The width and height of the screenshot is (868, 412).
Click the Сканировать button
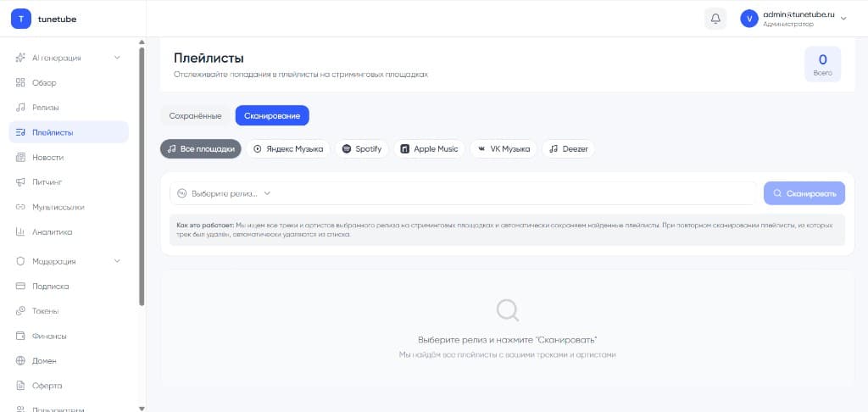[804, 193]
